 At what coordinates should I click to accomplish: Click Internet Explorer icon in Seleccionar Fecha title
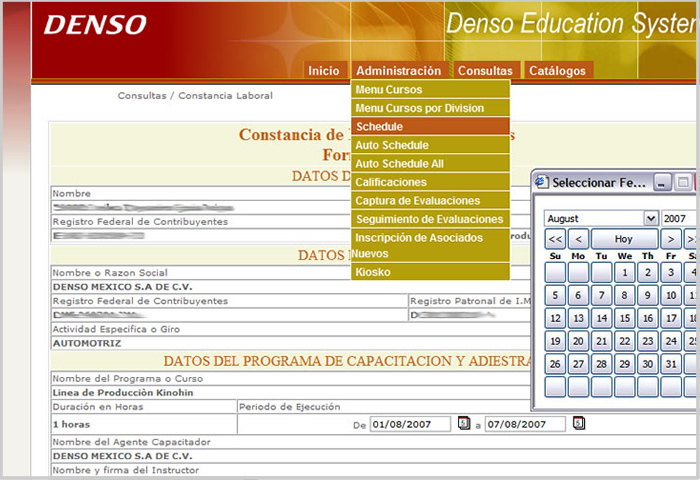[x=542, y=182]
